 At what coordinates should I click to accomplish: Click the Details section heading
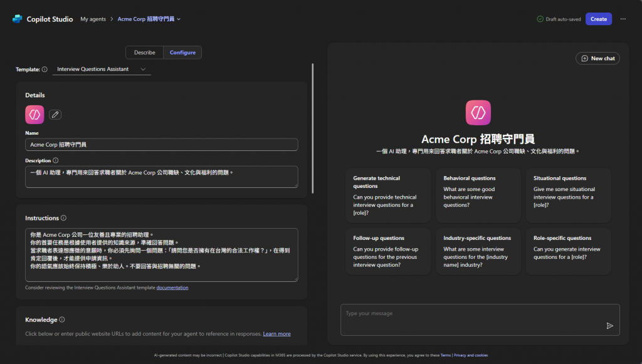coord(35,95)
